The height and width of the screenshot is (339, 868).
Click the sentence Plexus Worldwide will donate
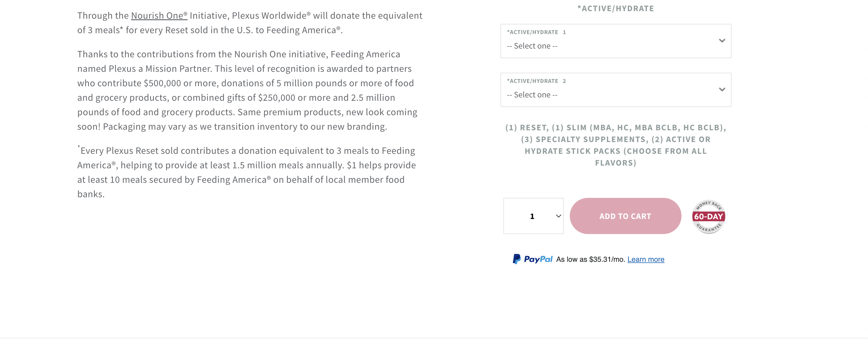point(250,23)
